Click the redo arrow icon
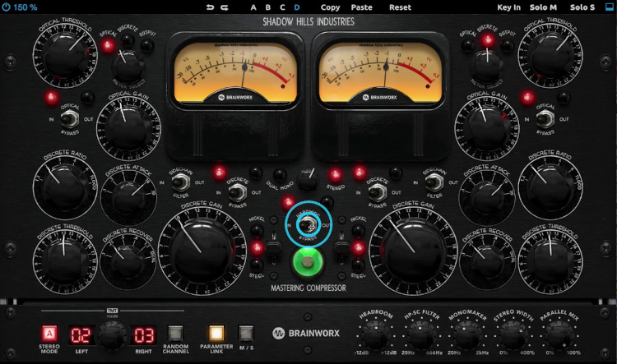Viewport: 617px width, 364px height. point(225,7)
